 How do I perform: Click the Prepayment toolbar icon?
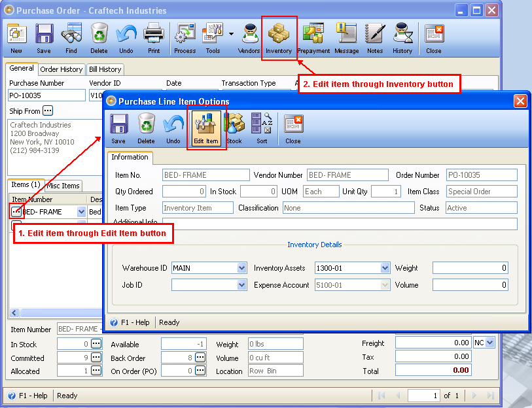pos(313,39)
